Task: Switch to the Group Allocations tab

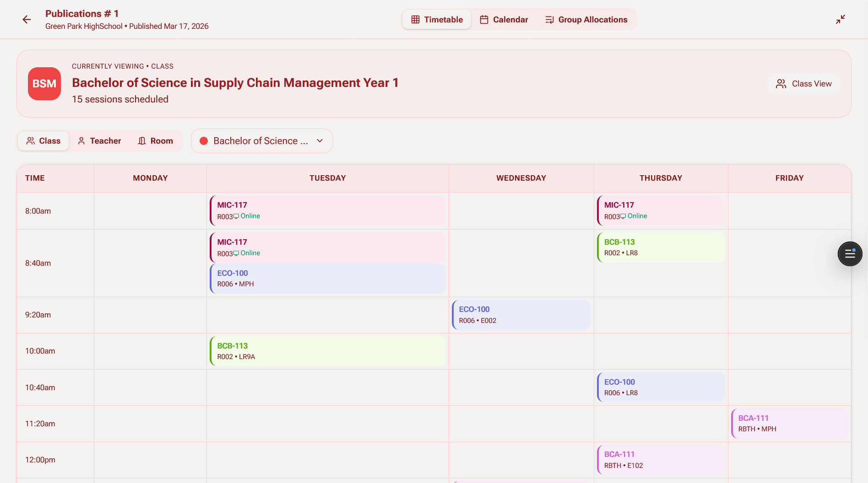Action: pos(587,19)
